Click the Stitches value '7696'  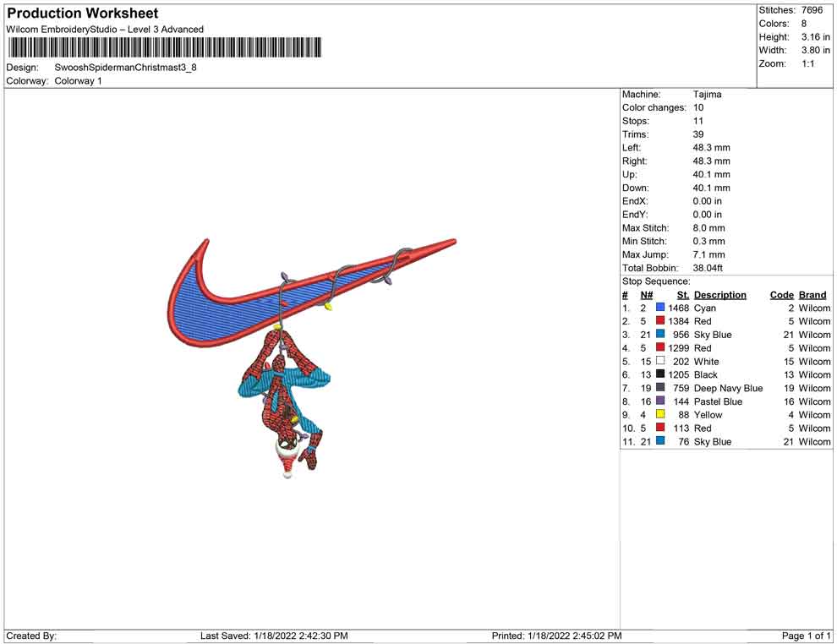tap(812, 10)
